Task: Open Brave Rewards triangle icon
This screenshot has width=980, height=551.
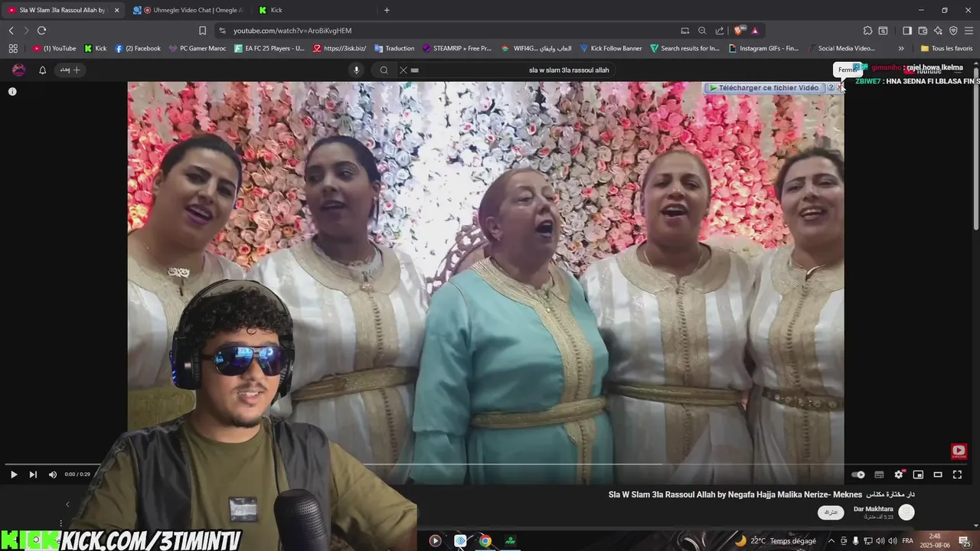Action: (755, 31)
